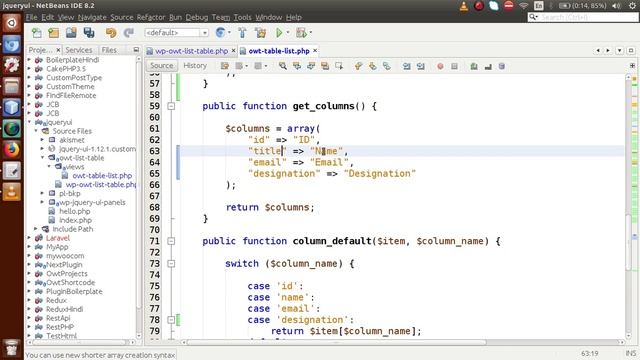The image size is (640, 360).
Task: Collapse the get_columns function fold marker
Action: coord(171,106)
